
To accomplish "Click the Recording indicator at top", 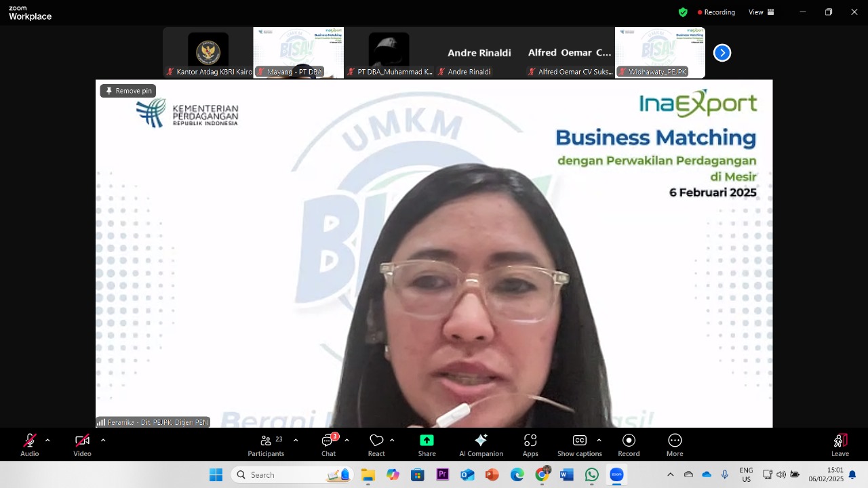I will 716,12.
